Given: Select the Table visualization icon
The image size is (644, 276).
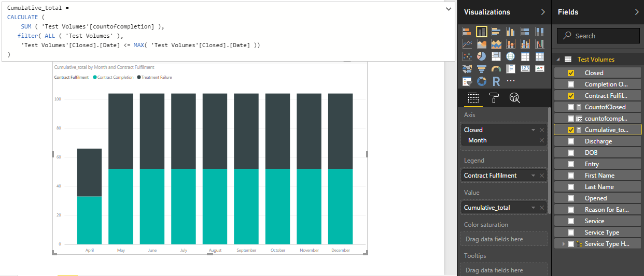Looking at the screenshot, I should pyautogui.click(x=525, y=56).
